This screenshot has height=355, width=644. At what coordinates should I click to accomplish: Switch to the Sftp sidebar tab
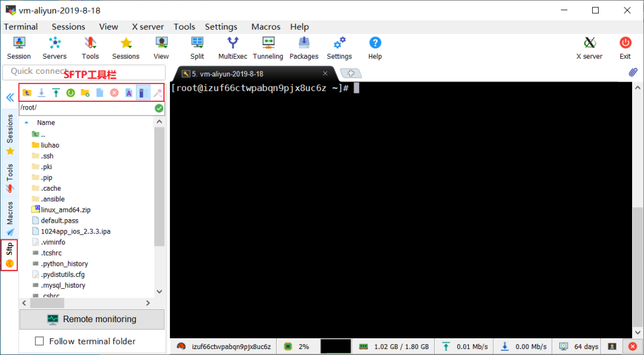click(x=10, y=256)
